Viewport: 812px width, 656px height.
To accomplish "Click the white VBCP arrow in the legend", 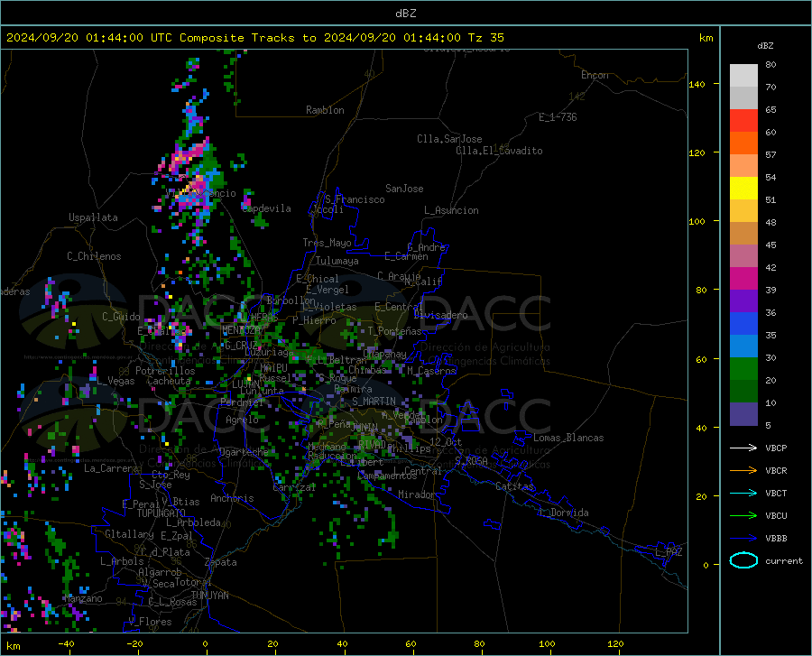I will coord(743,448).
